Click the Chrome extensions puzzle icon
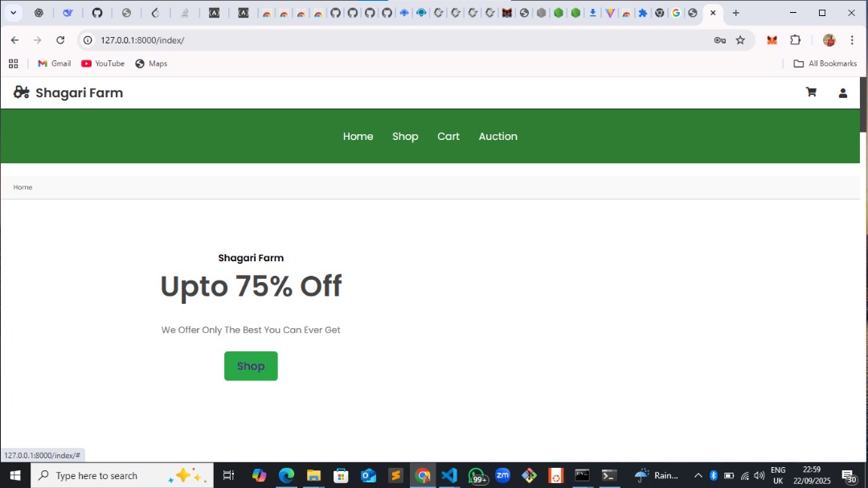This screenshot has height=488, width=868. [x=795, y=39]
